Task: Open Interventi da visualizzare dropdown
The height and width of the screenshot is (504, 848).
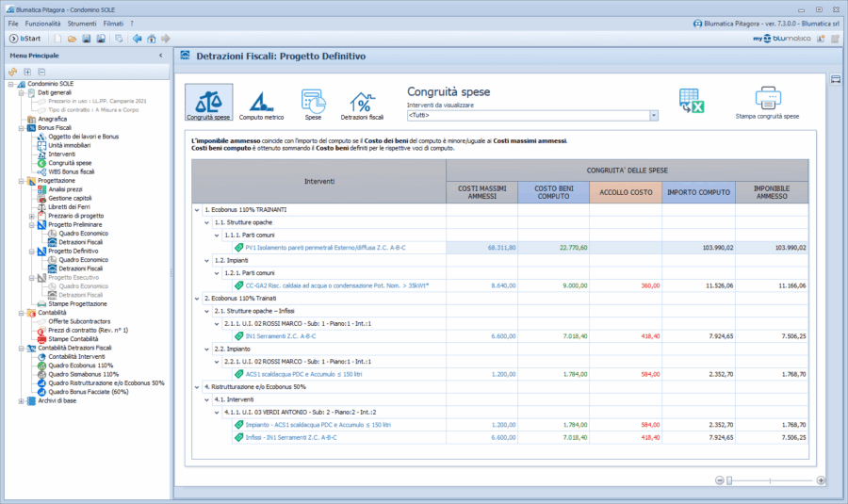Action: click(x=654, y=115)
